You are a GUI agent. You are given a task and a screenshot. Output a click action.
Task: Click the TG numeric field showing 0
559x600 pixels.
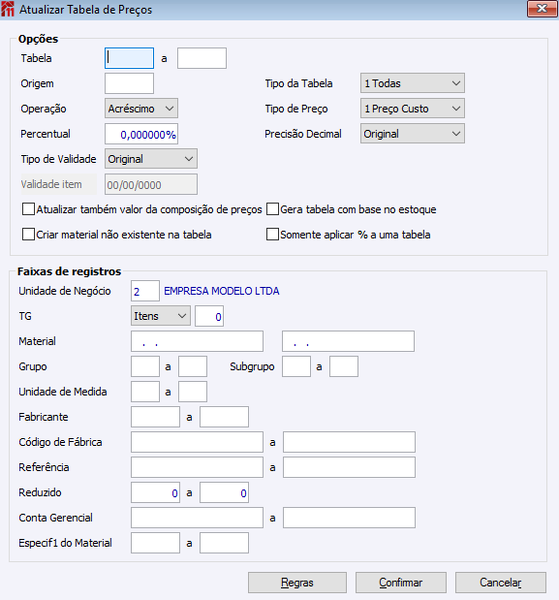pyautogui.click(x=209, y=316)
